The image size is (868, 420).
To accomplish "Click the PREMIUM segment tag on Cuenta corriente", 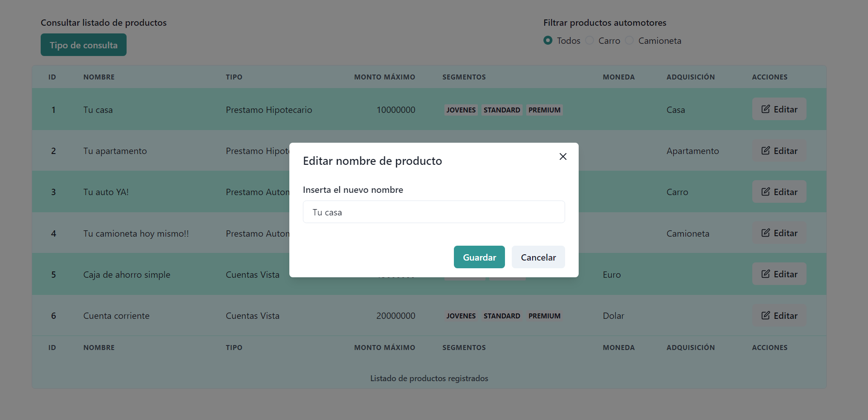I will tap(544, 316).
